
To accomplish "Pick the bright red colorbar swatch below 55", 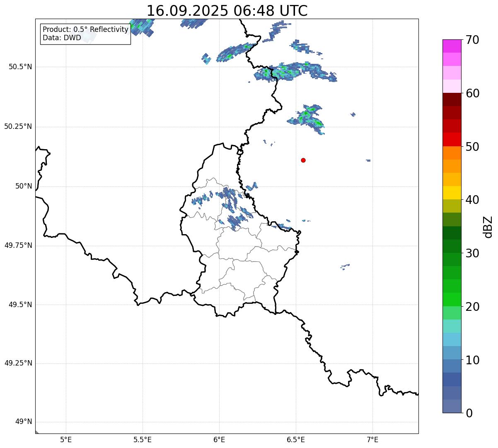I will click(x=452, y=139).
